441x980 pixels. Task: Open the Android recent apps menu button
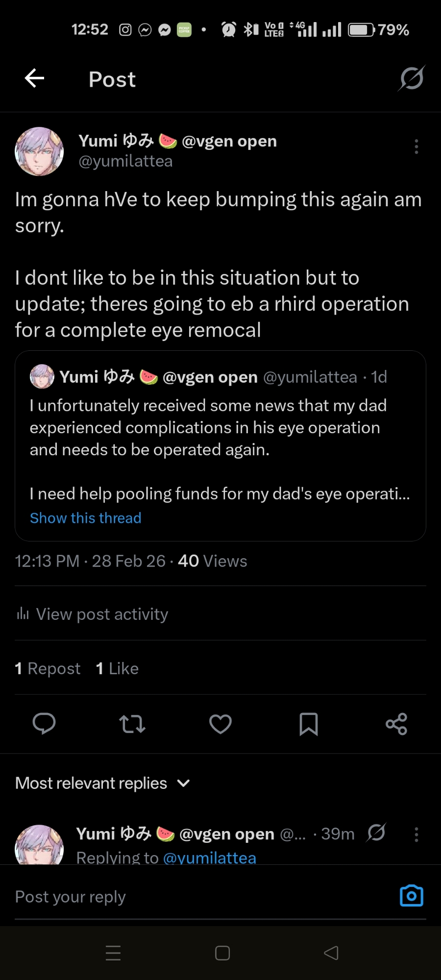(x=113, y=953)
